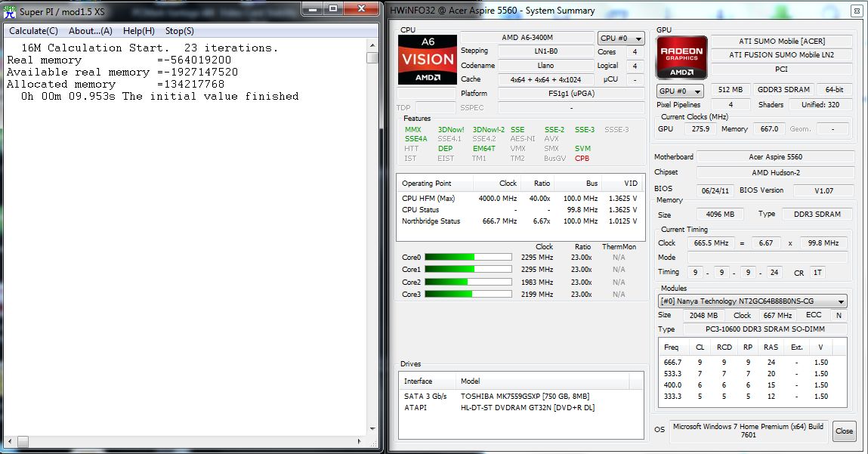This screenshot has width=868, height=454.
Task: Click the Platform FS1g1 (uPGA) field
Action: [571, 93]
